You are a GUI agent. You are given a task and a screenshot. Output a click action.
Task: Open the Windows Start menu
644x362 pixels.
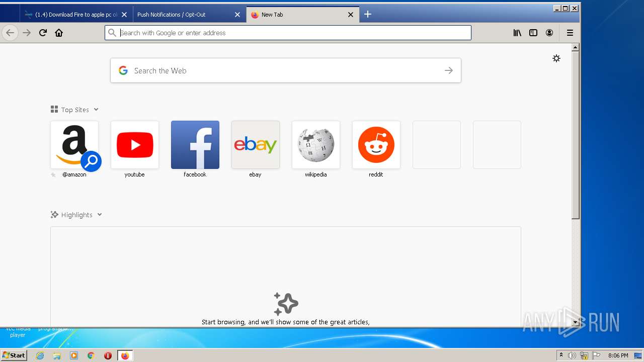pyautogui.click(x=14, y=355)
